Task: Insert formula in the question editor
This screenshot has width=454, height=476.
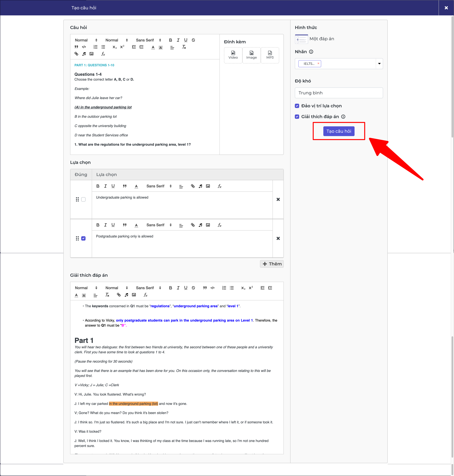Action: (103, 54)
